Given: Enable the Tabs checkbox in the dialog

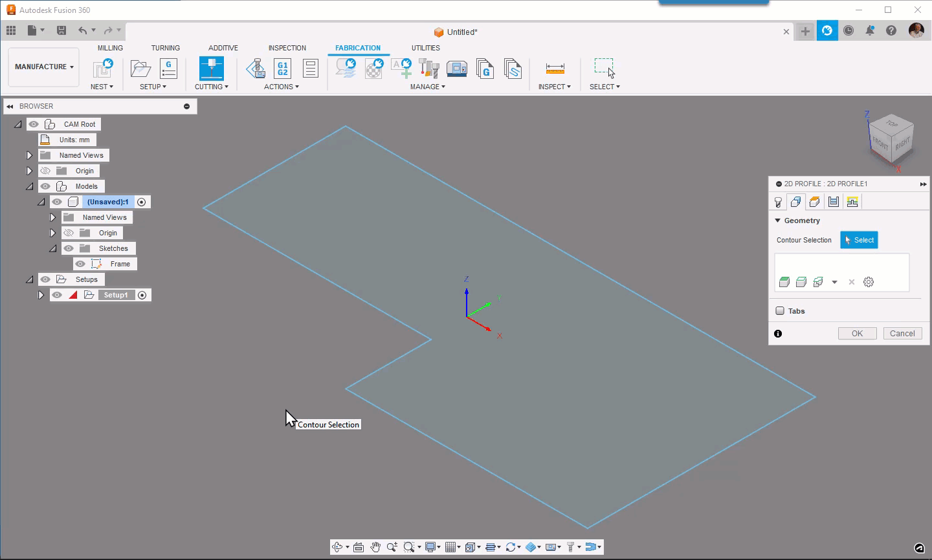Looking at the screenshot, I should [779, 310].
